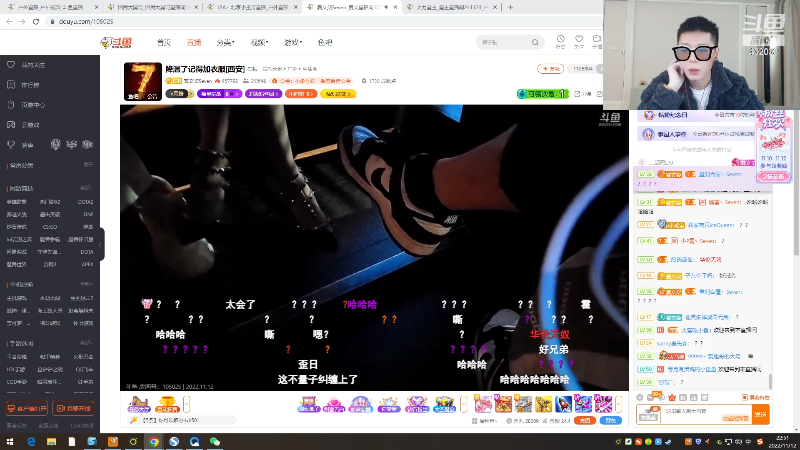
Task: Click the green 可领次数 badge
Action: pyautogui.click(x=543, y=94)
